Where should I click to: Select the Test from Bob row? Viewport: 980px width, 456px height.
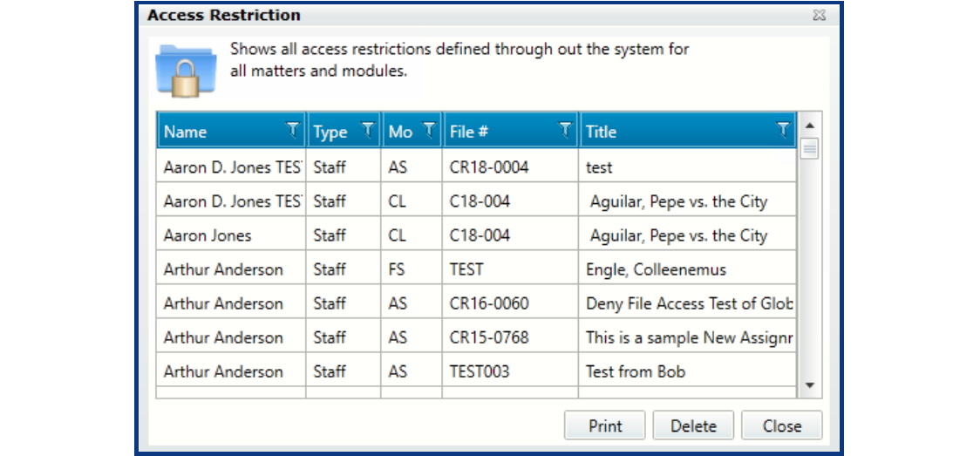coord(636,371)
